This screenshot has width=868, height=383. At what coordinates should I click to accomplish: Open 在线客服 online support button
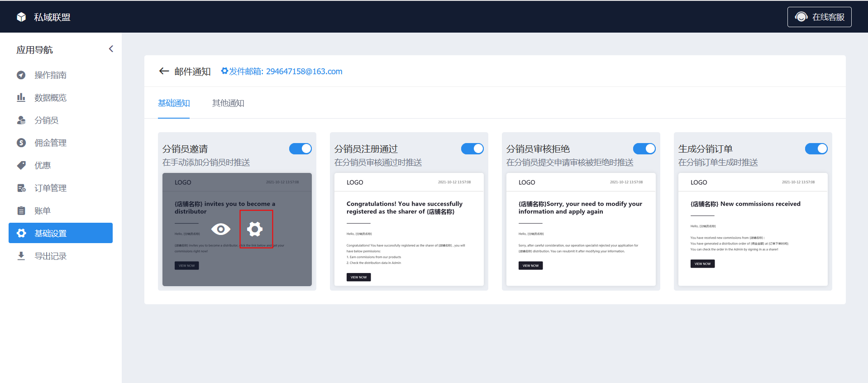819,17
